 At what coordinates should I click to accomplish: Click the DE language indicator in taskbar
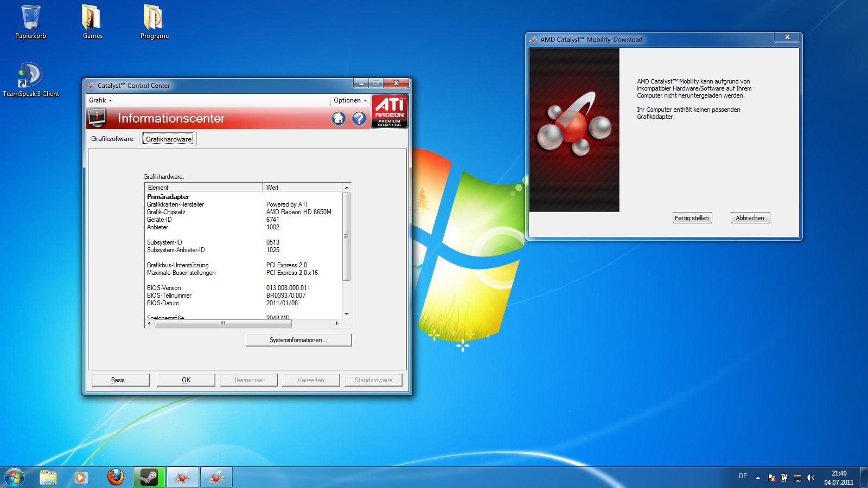(743, 476)
